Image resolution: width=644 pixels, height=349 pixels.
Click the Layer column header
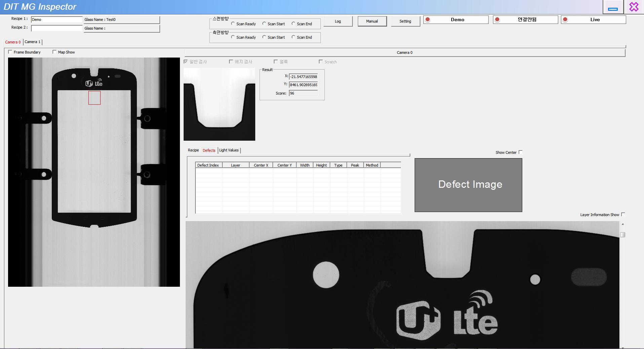[236, 165]
